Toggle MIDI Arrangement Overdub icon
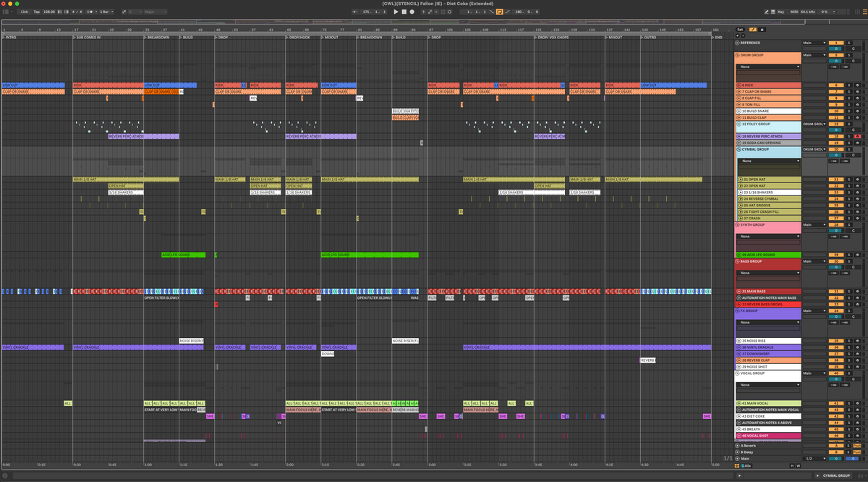Image resolution: width=868 pixels, height=482 pixels. tap(423, 12)
